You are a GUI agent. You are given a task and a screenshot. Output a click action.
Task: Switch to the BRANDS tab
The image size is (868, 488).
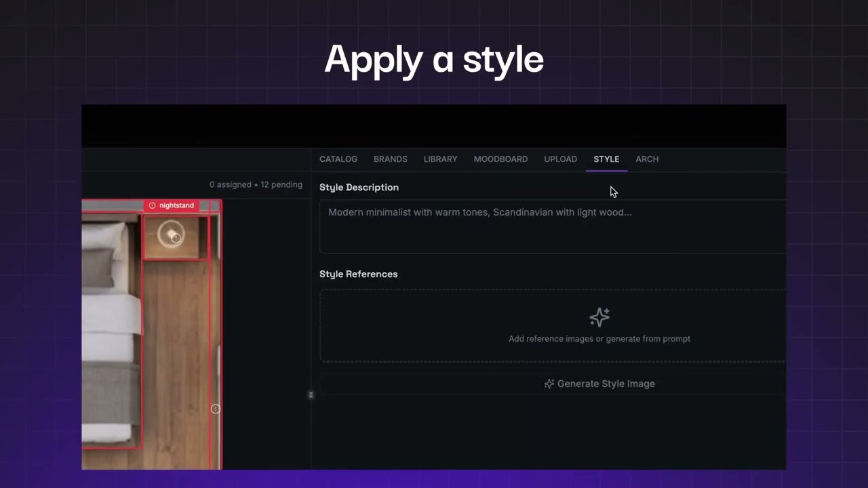[391, 159]
